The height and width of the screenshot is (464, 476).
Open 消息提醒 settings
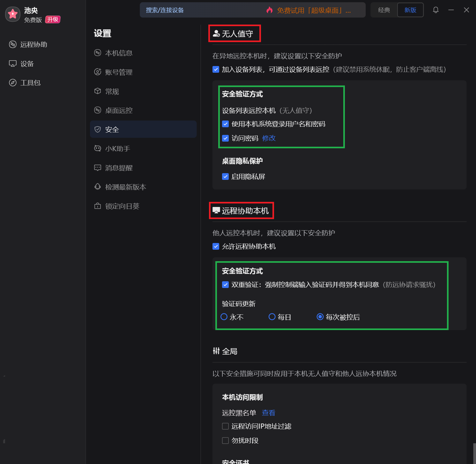pos(119,167)
